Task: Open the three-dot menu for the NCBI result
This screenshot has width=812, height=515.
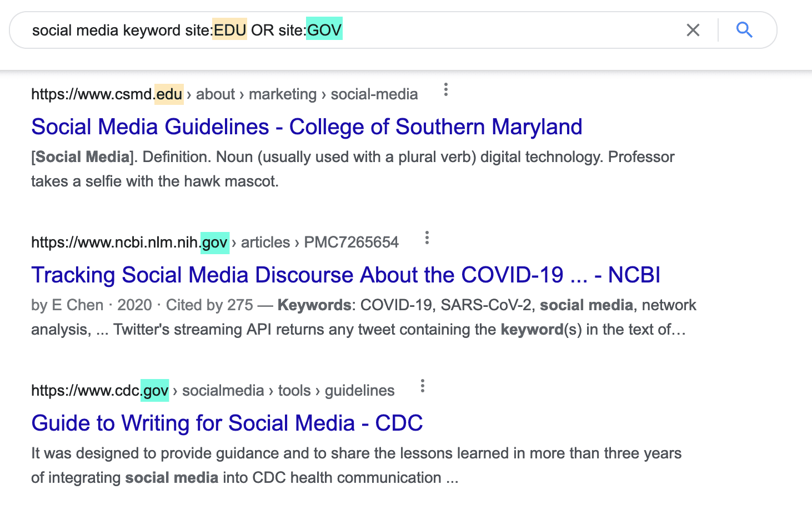Action: [x=427, y=238]
